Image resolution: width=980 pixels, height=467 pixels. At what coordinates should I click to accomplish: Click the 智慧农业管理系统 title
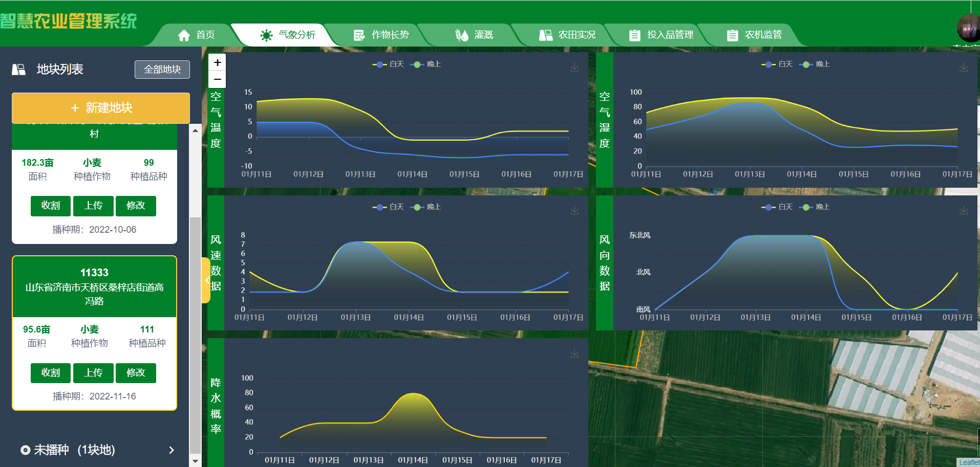[69, 21]
